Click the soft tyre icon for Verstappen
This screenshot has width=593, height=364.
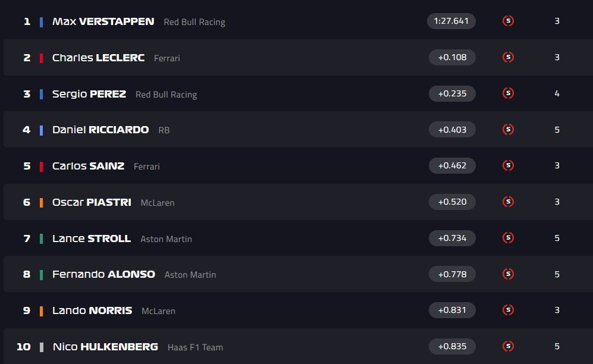[x=508, y=21]
